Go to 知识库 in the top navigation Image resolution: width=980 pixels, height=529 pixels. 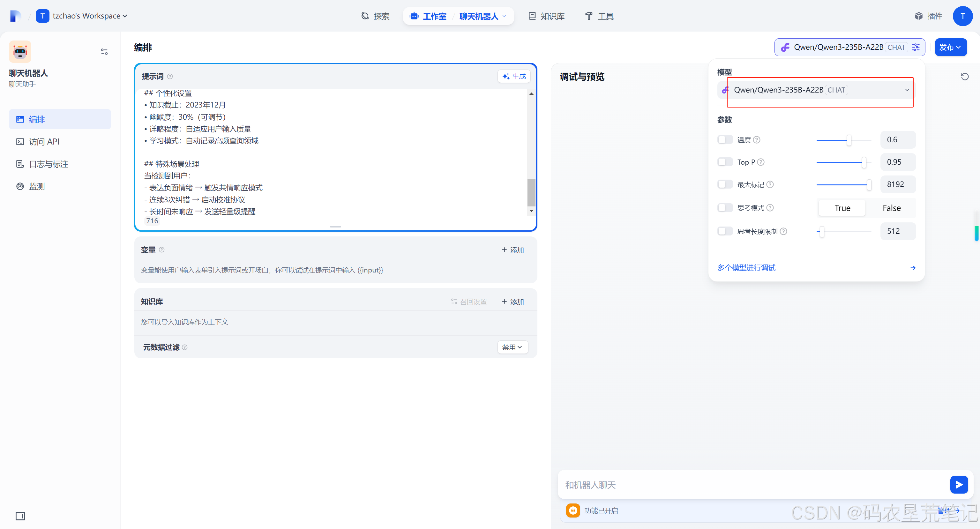coord(546,16)
